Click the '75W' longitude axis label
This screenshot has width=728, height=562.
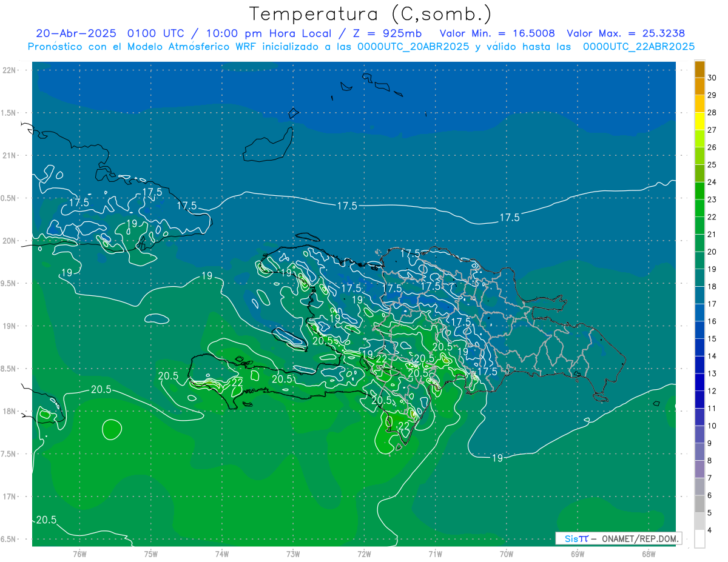[151, 554]
